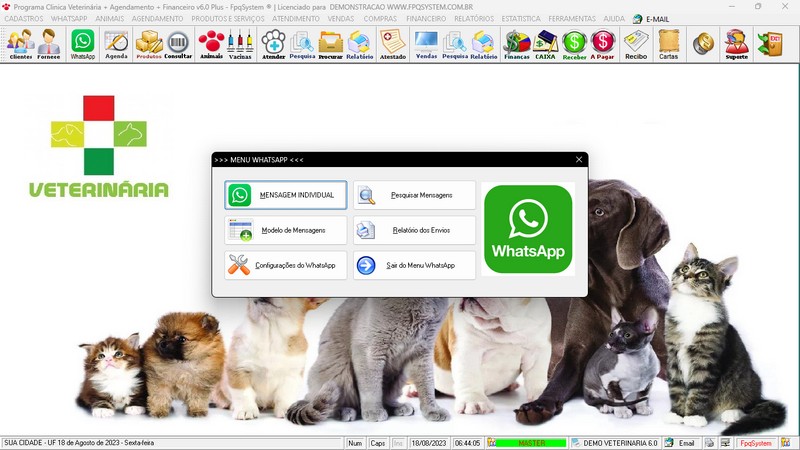
Task: Open Relatório dos Envios button
Action: pyautogui.click(x=414, y=230)
